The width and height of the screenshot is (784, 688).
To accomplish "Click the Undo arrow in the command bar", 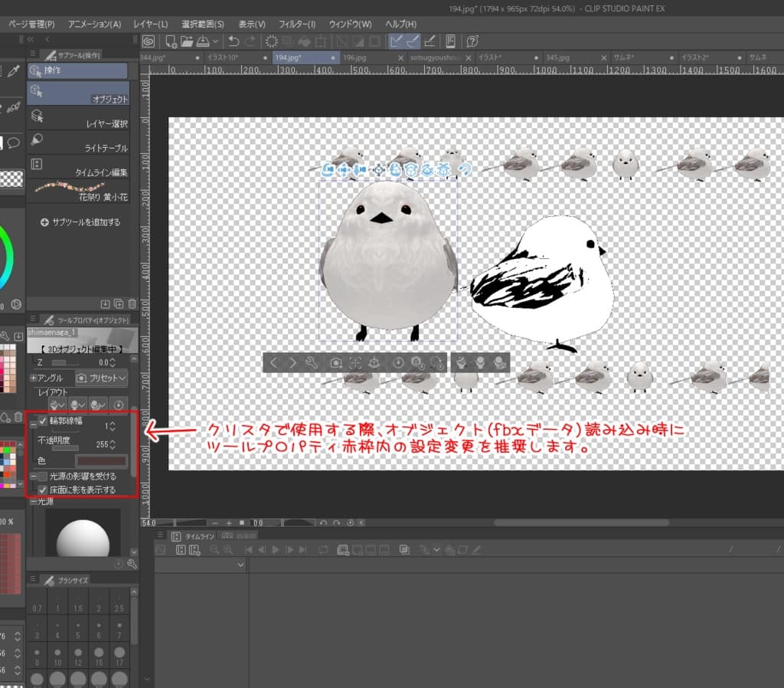I will (234, 41).
